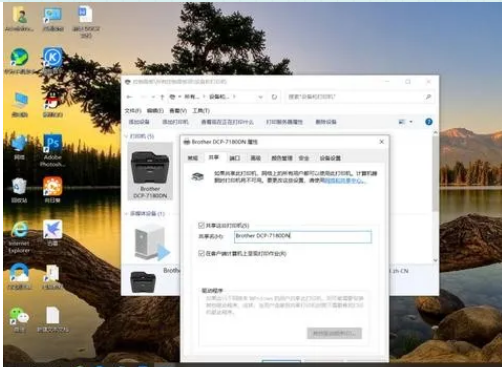
Task: Open the Tools (T) menu
Action: 201,110
